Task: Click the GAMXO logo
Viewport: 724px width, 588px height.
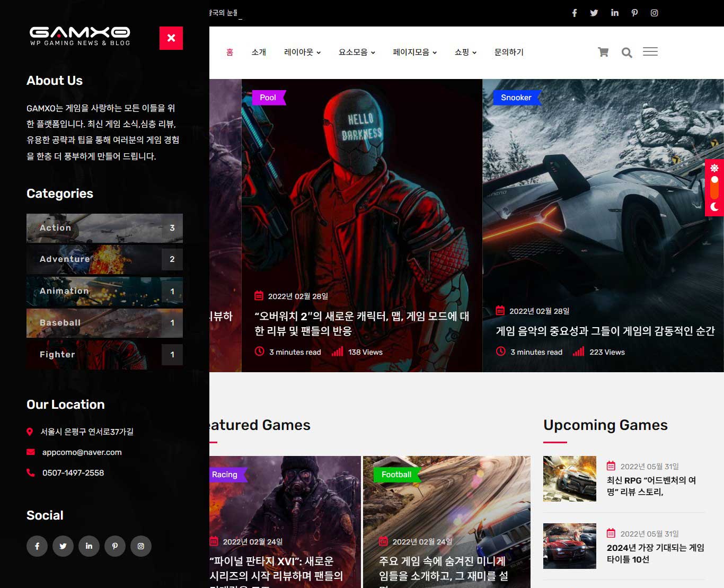Action: 80,36
